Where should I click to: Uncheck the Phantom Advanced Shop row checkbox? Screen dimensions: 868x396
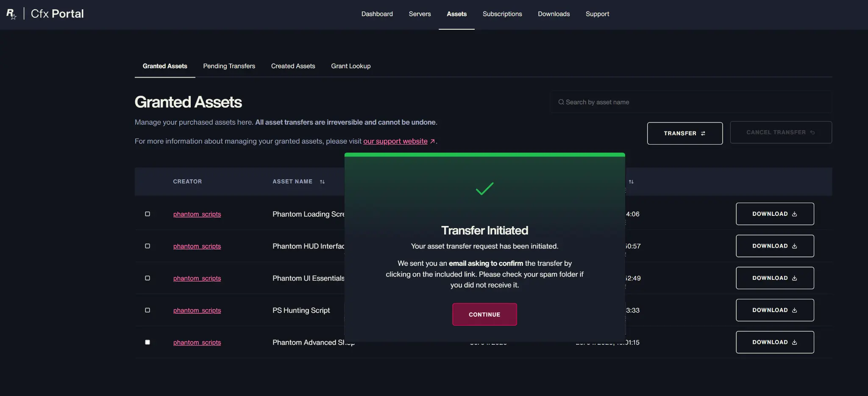tap(147, 342)
